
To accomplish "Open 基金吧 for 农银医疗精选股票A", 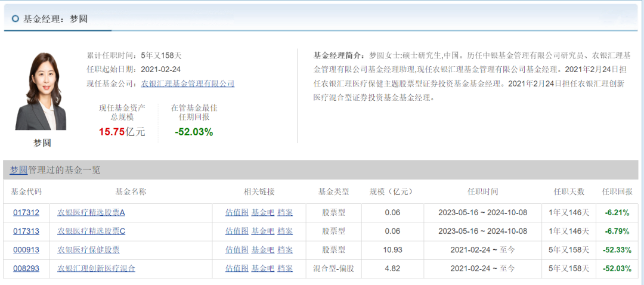I will point(263,213).
